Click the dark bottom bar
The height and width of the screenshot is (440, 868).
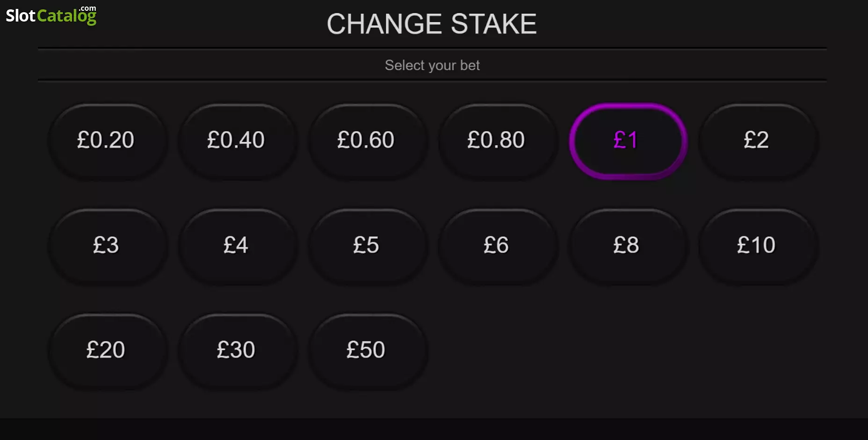tap(434, 429)
